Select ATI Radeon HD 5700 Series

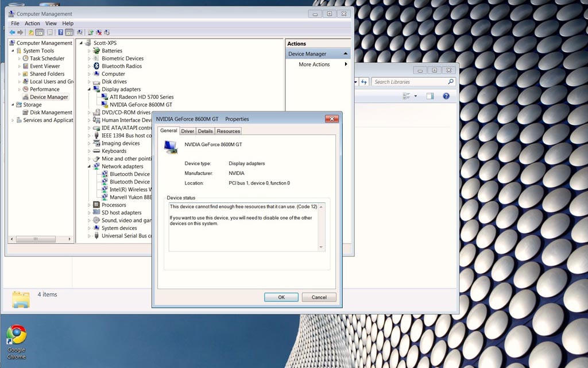(141, 97)
